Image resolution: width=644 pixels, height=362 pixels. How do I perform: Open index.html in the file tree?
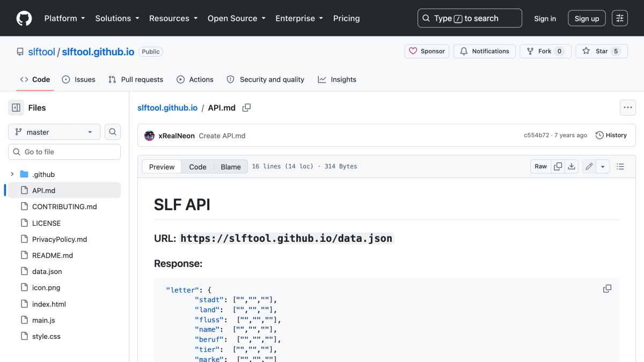(64, 304)
